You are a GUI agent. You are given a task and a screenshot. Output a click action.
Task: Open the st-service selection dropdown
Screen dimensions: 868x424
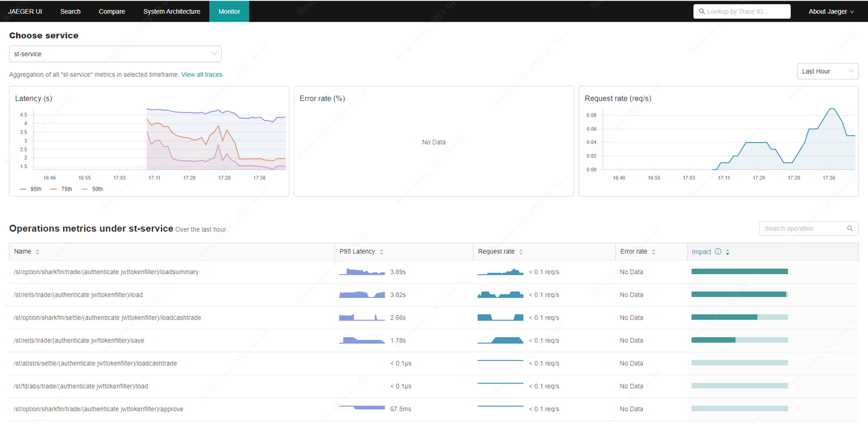point(115,54)
